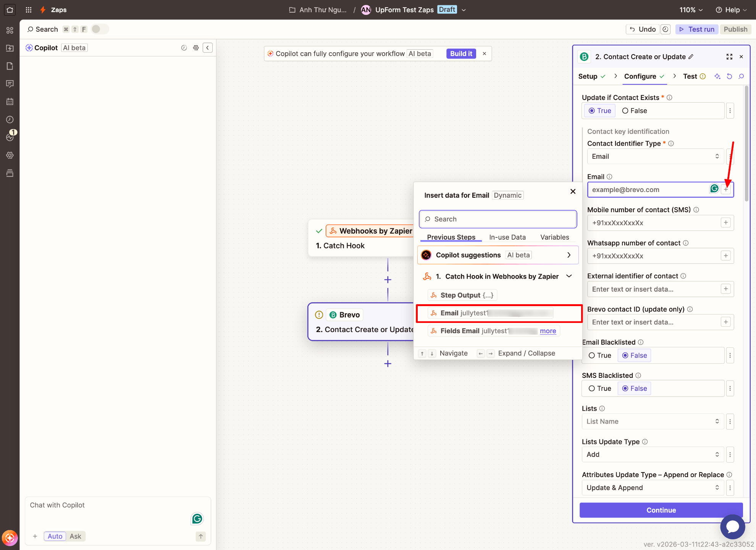This screenshot has width=756, height=550.
Task: Open Copilot settings gear
Action: (x=196, y=48)
